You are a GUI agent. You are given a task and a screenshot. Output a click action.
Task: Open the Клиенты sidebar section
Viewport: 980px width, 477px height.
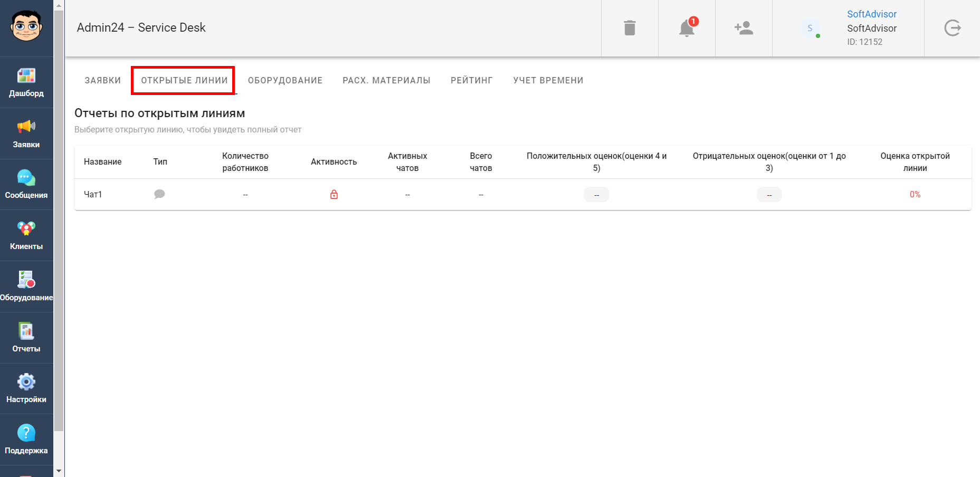point(26,235)
